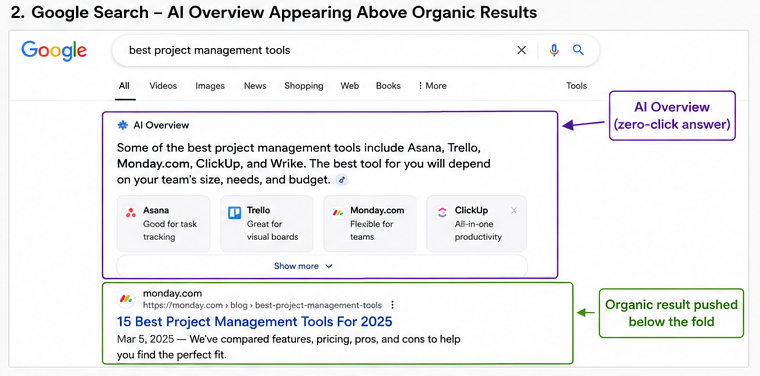Switch to the Images tab
Viewport: 760px width, 376px height.
210,86
